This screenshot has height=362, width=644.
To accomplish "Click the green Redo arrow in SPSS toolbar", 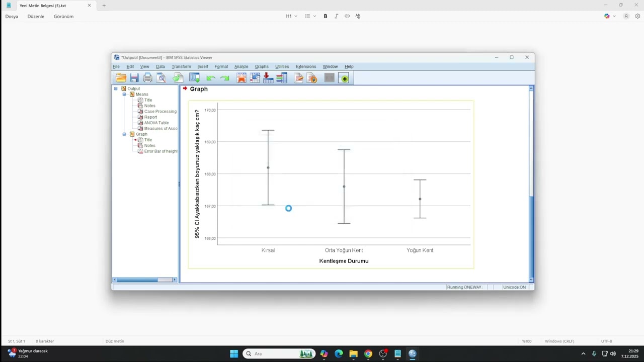I will tap(224, 78).
